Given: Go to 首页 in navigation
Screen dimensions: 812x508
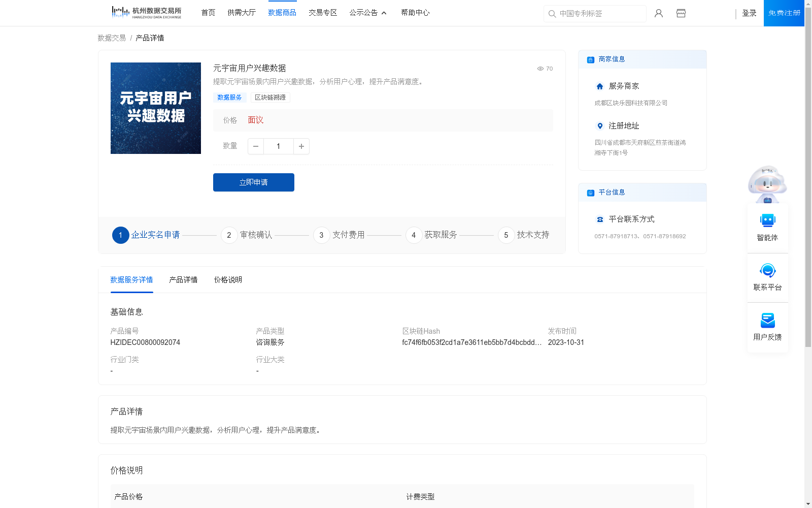Looking at the screenshot, I should tap(208, 13).
